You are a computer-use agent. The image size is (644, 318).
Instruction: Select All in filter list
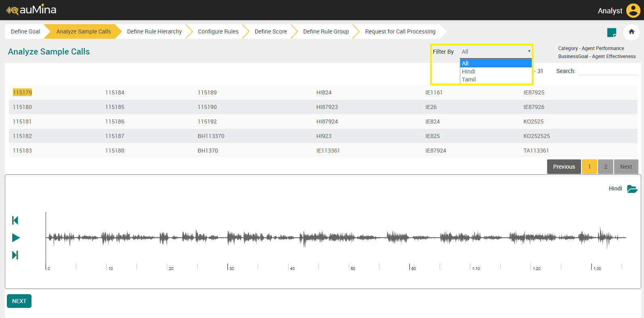[496, 63]
